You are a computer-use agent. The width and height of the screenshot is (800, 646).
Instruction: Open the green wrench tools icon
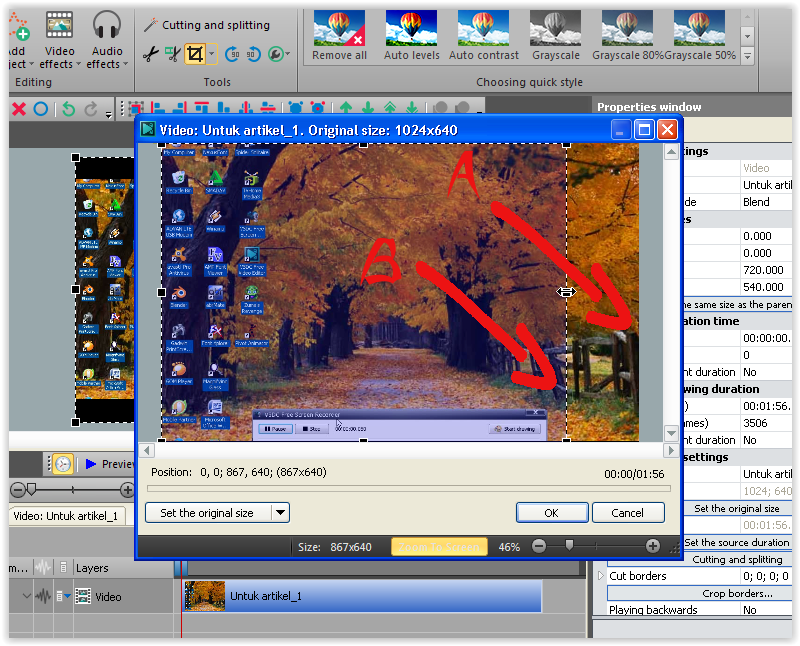(x=276, y=54)
